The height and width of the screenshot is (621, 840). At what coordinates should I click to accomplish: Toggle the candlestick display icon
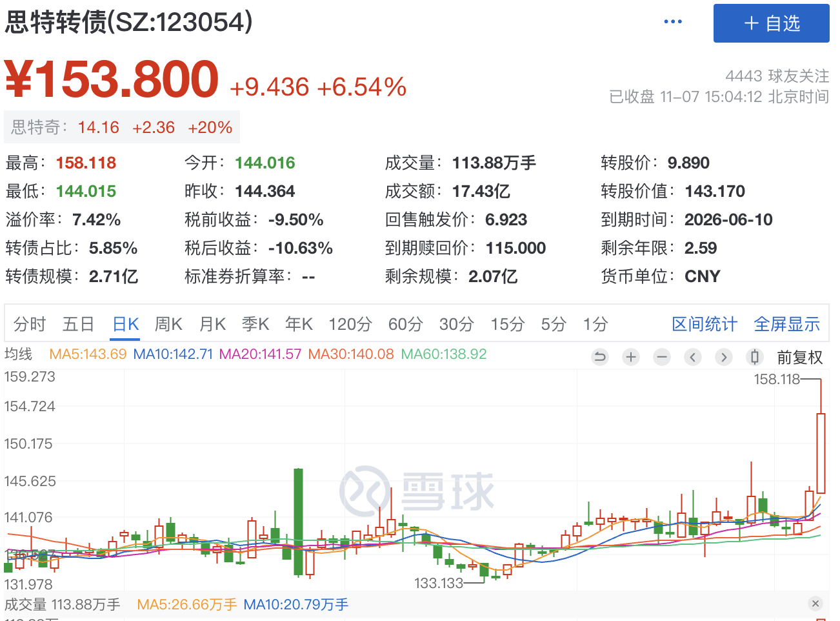coord(755,357)
